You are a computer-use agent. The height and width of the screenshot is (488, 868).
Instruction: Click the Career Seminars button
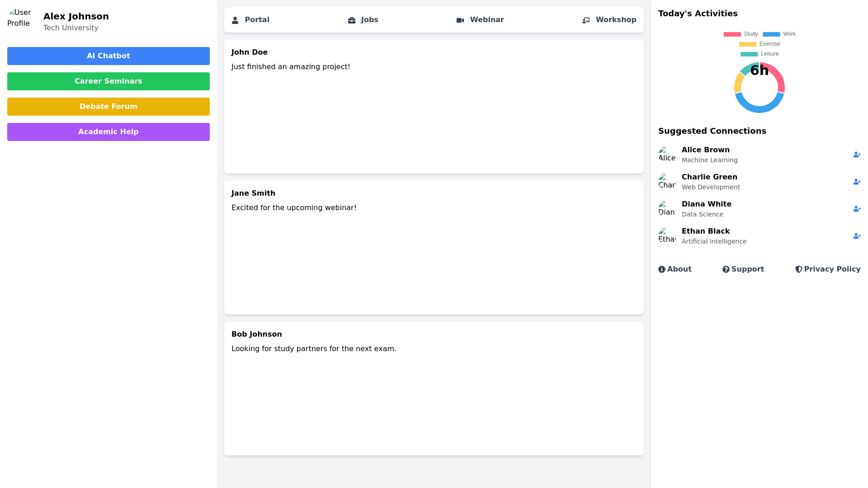(108, 81)
